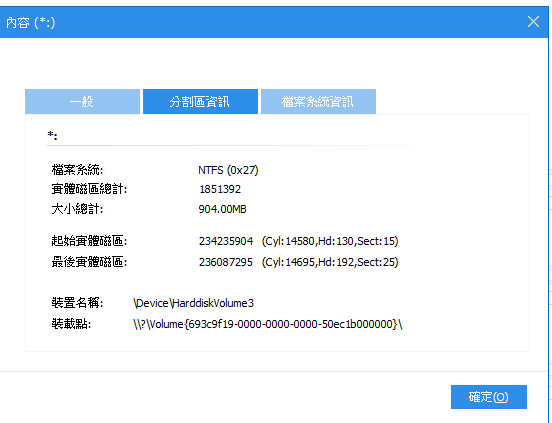The image size is (552, 423).
Task: Select the 內容 (*:) title bar text
Action: pyautogui.click(x=31, y=23)
